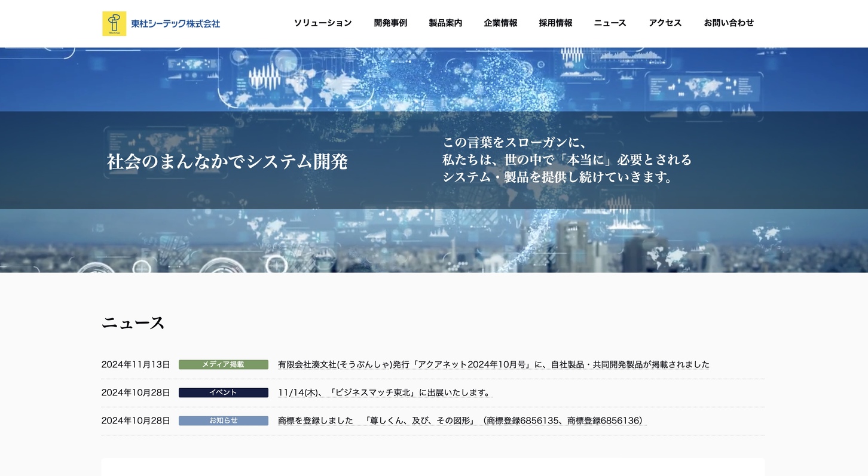
Task: Click the 2024年10月28日 date beside お知らせ
Action: (x=136, y=420)
